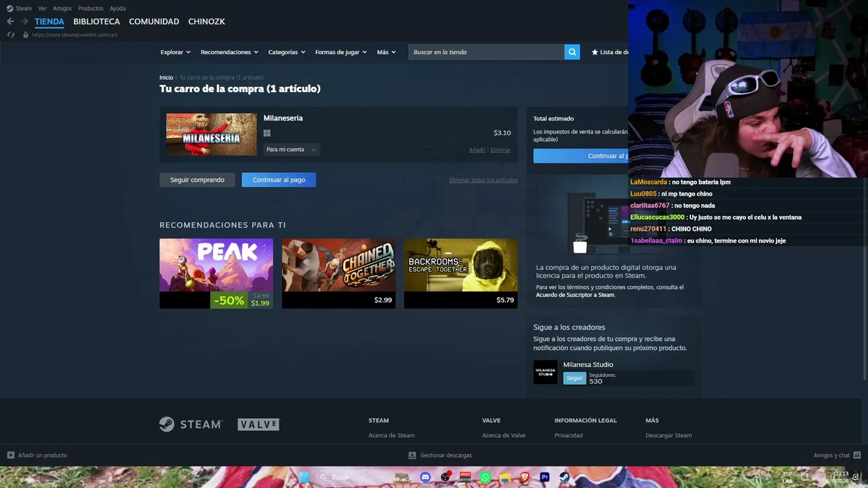Launch Brave browser from the taskbar

coord(525,477)
